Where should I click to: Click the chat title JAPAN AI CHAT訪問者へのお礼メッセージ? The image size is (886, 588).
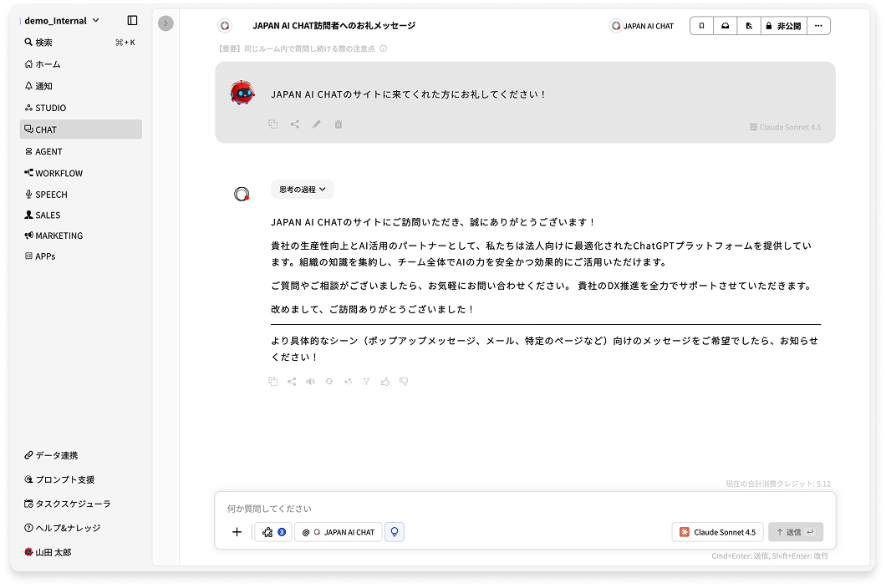(334, 26)
